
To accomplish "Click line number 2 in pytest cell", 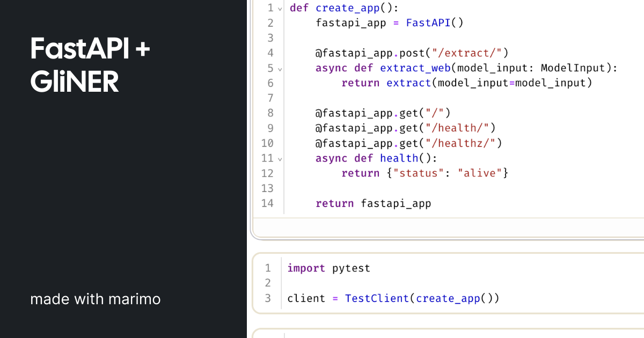I will coord(268,283).
